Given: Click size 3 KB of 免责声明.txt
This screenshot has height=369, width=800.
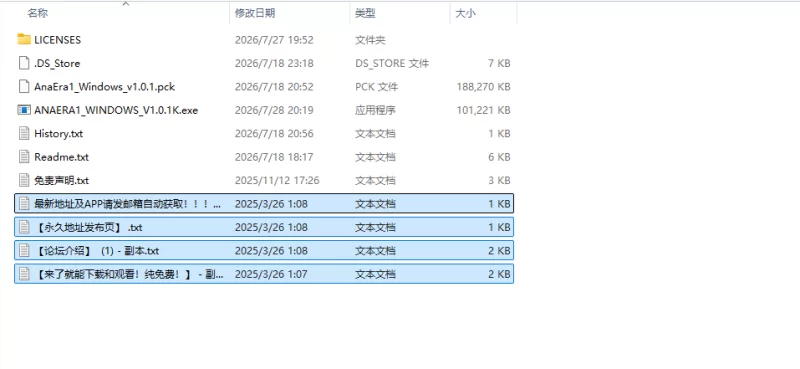Looking at the screenshot, I should tap(499, 181).
